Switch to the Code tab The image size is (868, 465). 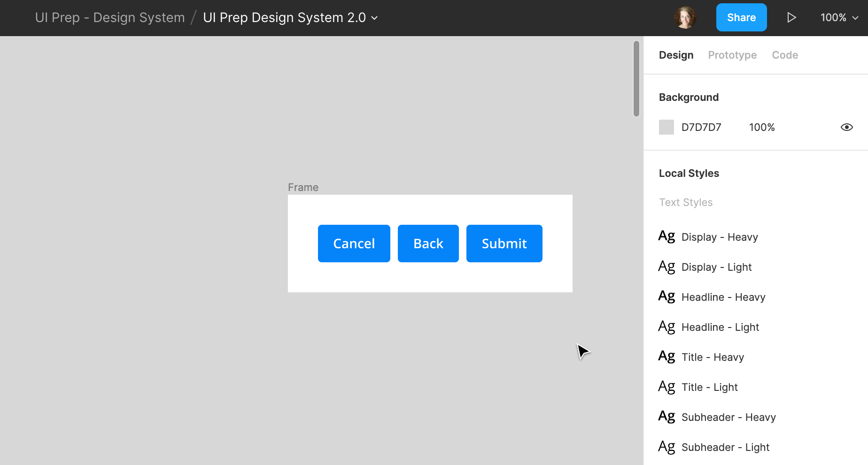pos(785,55)
